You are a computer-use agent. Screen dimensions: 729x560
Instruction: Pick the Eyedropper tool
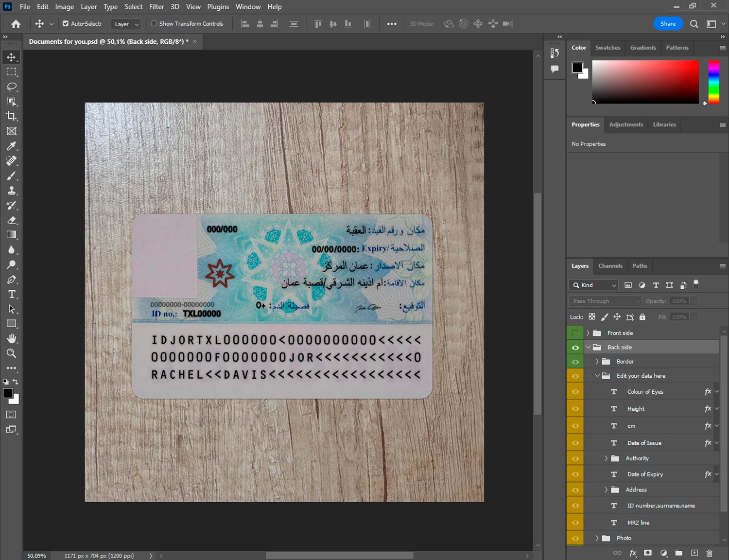[x=12, y=146]
